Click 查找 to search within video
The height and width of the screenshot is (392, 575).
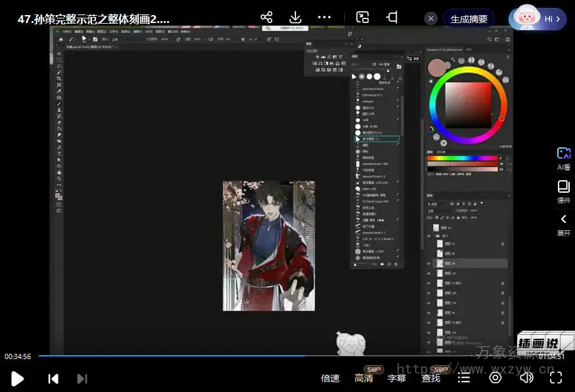pos(431,378)
